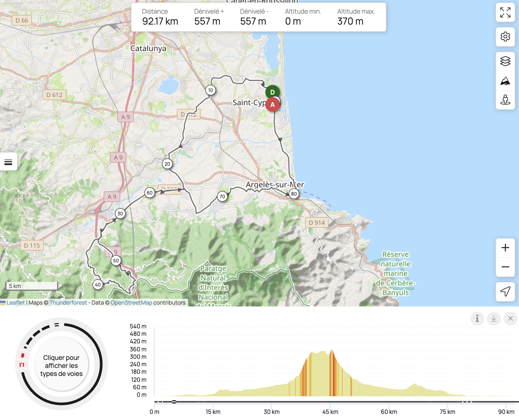Open the OpenStreetMap contributors link
This screenshot has width=519, height=420.
[131, 303]
